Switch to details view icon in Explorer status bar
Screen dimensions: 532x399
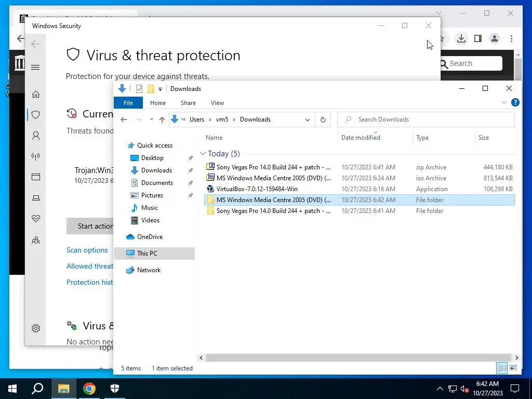502,368
